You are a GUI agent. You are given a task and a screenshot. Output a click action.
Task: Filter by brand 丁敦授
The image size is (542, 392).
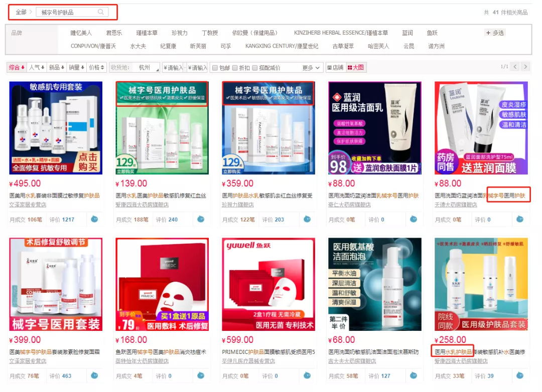point(210,33)
